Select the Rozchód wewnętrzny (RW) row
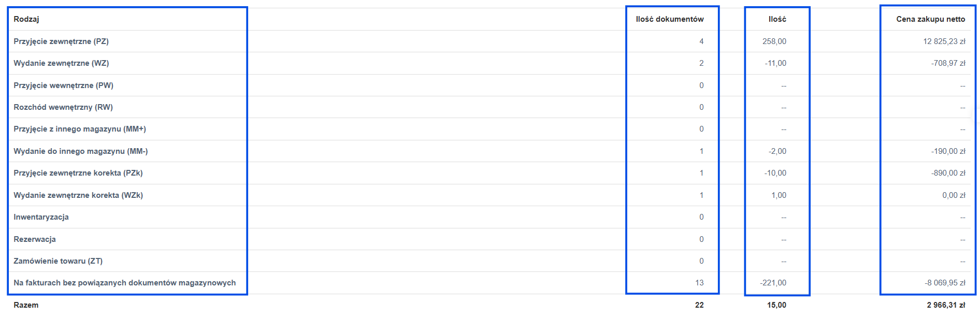Screen dimensions: 980x317 click(x=489, y=107)
